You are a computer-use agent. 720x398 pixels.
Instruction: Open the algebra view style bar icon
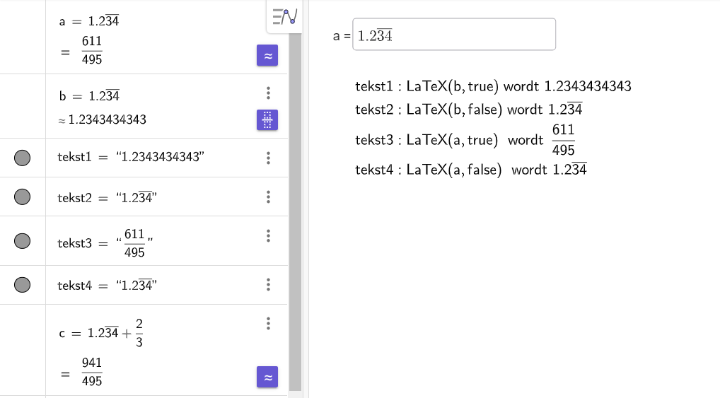(285, 17)
